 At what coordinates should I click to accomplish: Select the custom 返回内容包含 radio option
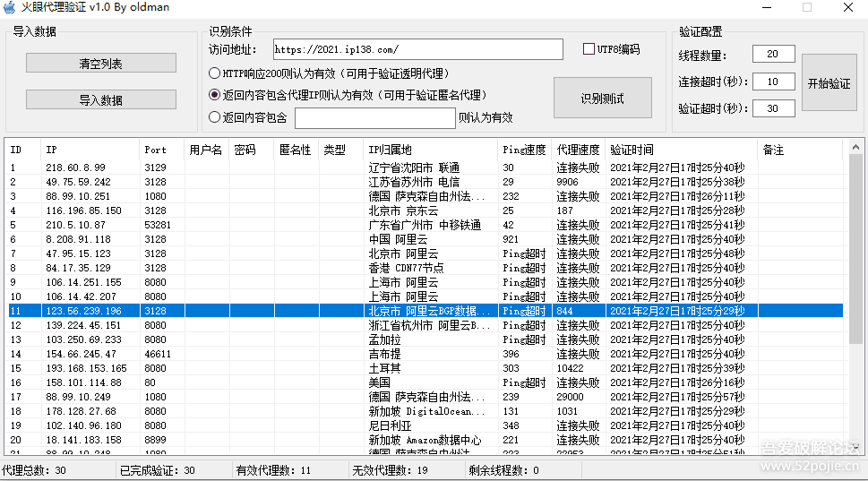point(214,117)
